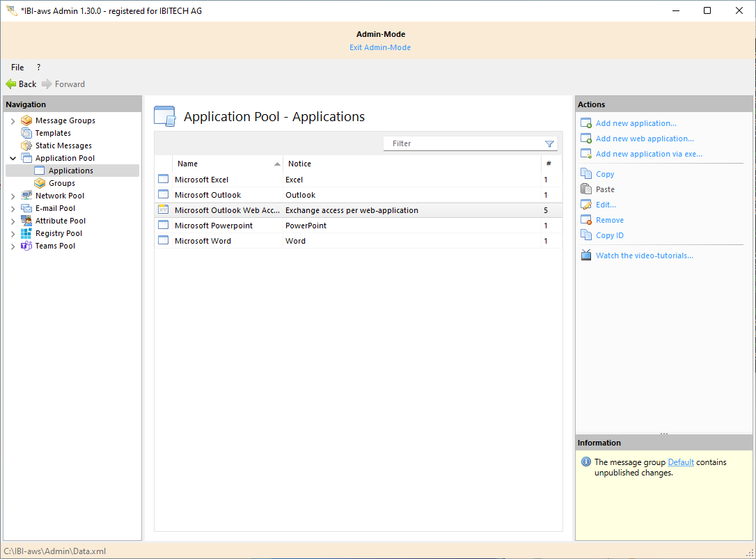Click the Message Groups icon in navigation
756x559 pixels.
click(x=26, y=120)
